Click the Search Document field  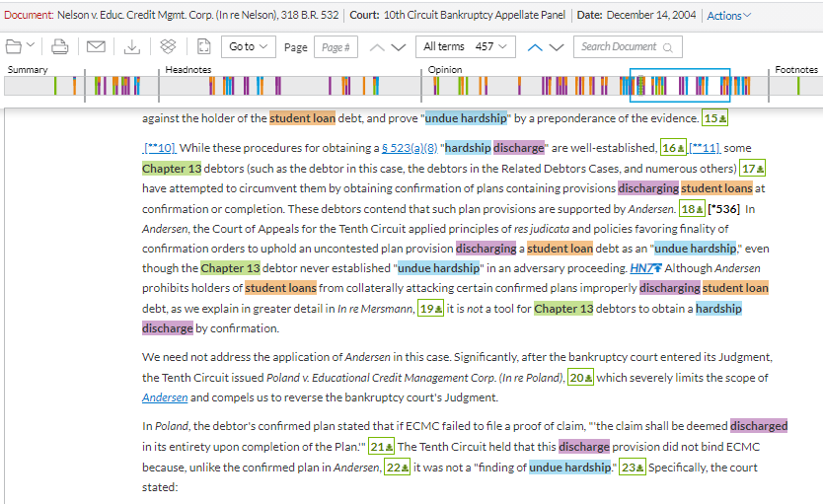[x=628, y=47]
